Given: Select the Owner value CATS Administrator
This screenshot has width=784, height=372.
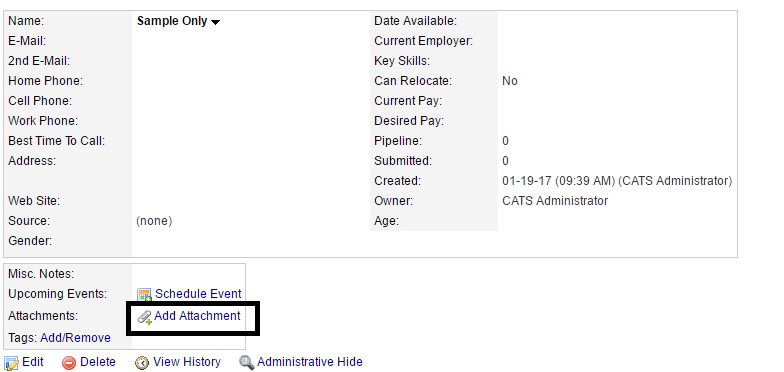Looking at the screenshot, I should (555, 201).
